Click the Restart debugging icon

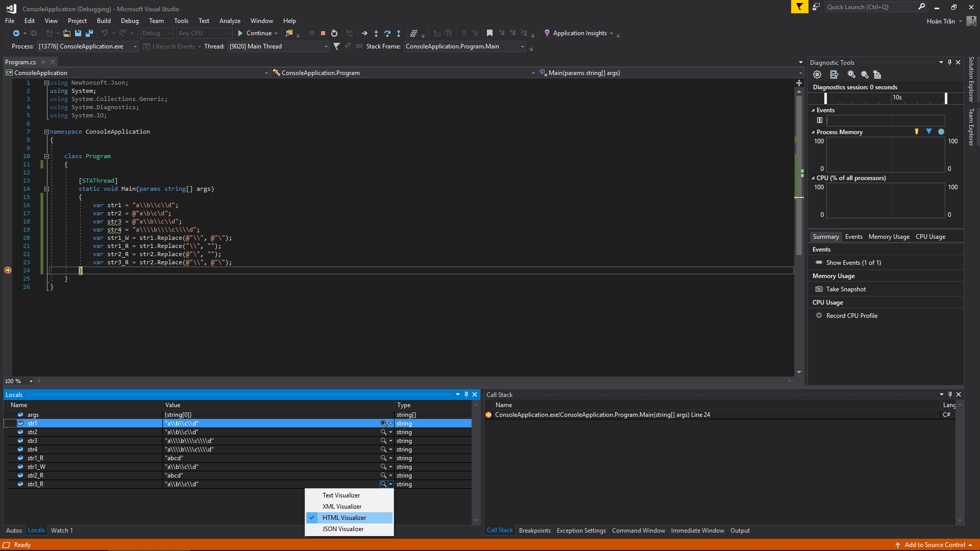(334, 33)
